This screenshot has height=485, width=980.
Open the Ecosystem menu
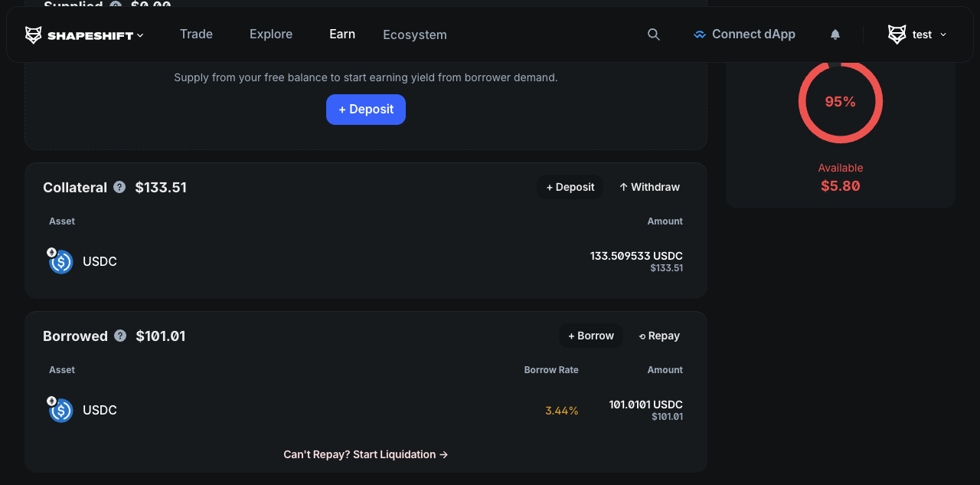pyautogui.click(x=415, y=35)
